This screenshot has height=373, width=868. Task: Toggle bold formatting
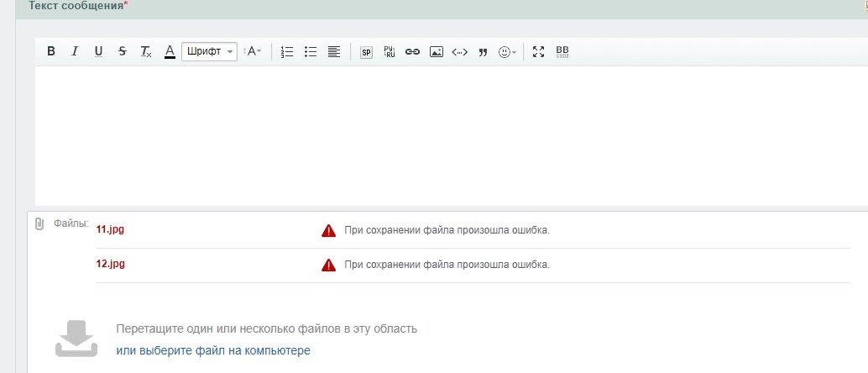(x=51, y=51)
